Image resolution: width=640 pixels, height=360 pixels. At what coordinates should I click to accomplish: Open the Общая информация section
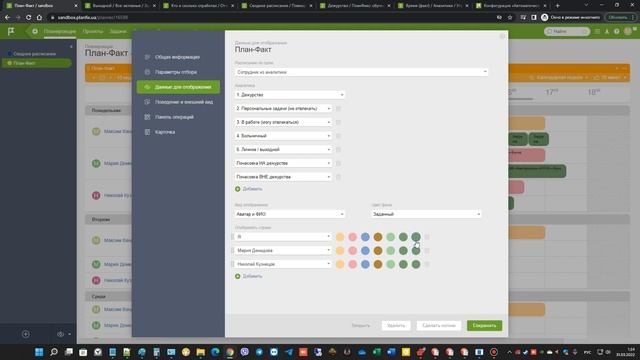click(177, 57)
